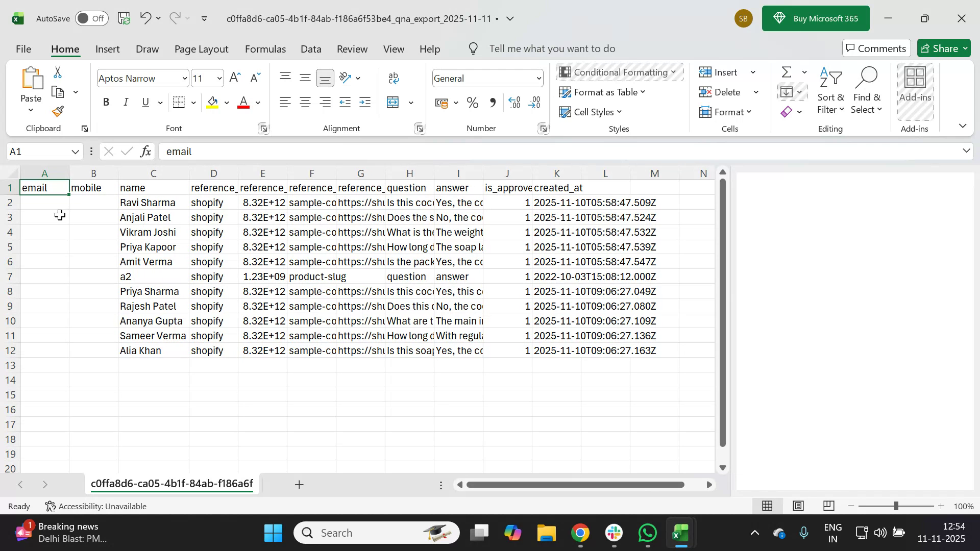Add a new worksheet with the plus button
Screen dimensions: 980x551
[x=299, y=484]
